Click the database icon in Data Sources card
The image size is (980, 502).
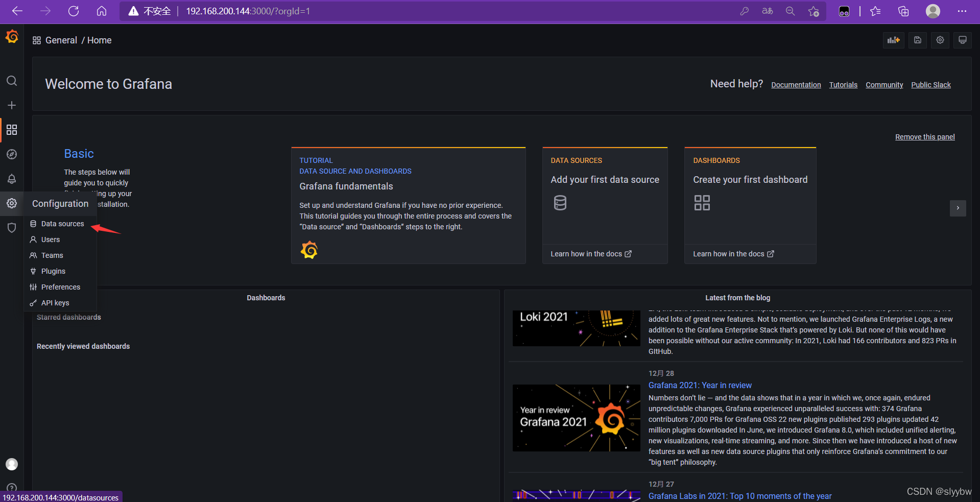coord(560,203)
